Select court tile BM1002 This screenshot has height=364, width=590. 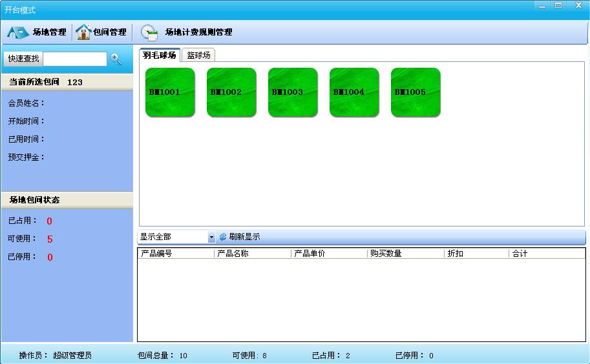[x=231, y=92]
